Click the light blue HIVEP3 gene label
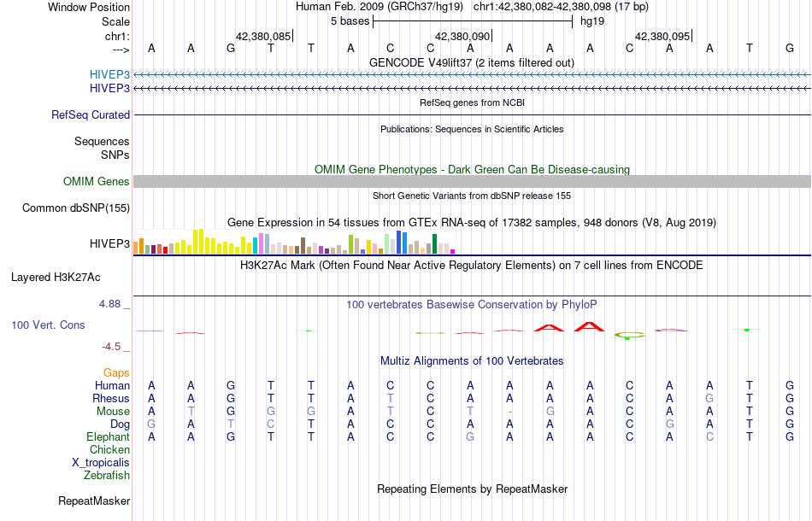Image resolution: width=812 pixels, height=521 pixels. (x=109, y=75)
